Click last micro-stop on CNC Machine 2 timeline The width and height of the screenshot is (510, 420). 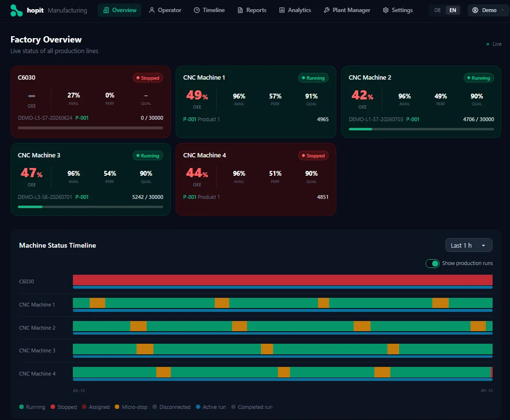pyautogui.click(x=478, y=326)
